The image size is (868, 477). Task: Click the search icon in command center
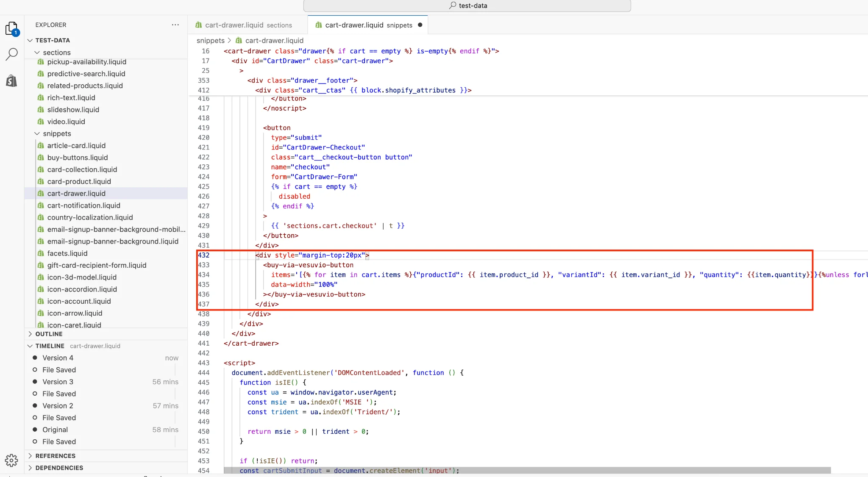click(x=453, y=6)
